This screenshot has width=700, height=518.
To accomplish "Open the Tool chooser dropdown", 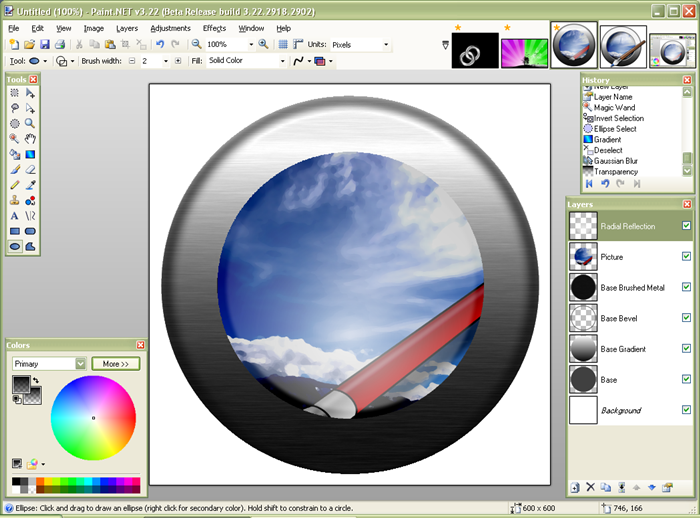I will point(45,61).
